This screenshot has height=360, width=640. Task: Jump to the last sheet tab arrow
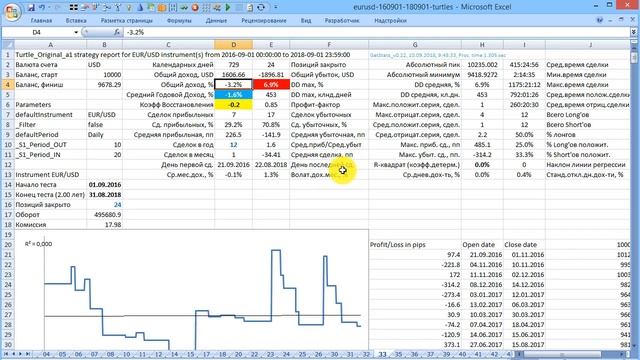28,354
